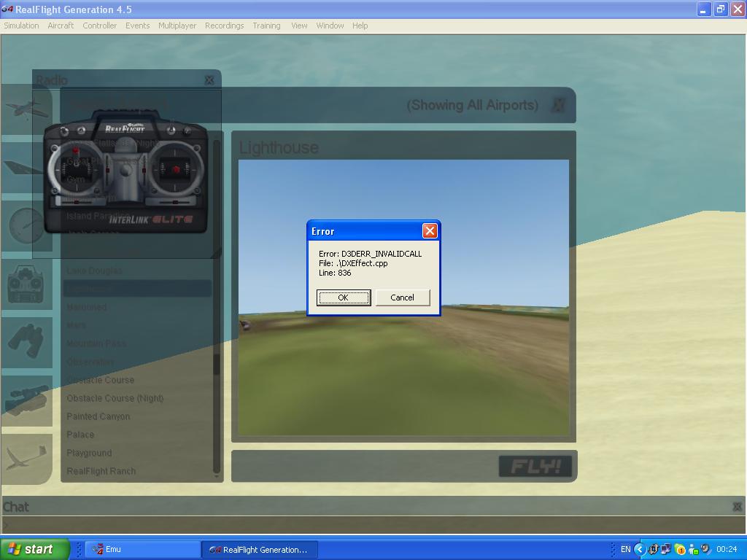Viewport: 747px width, 560px height.
Task: Close the Chat panel
Action: coord(737,507)
